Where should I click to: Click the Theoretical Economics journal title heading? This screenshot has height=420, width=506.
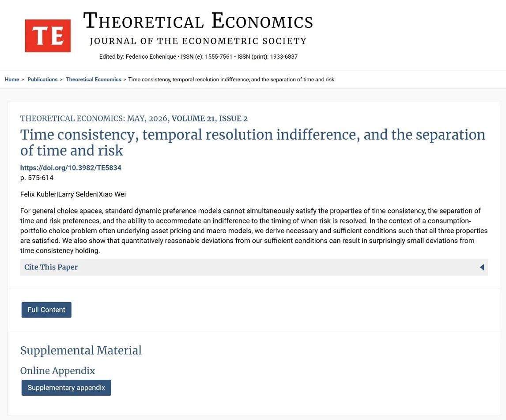(x=198, y=21)
